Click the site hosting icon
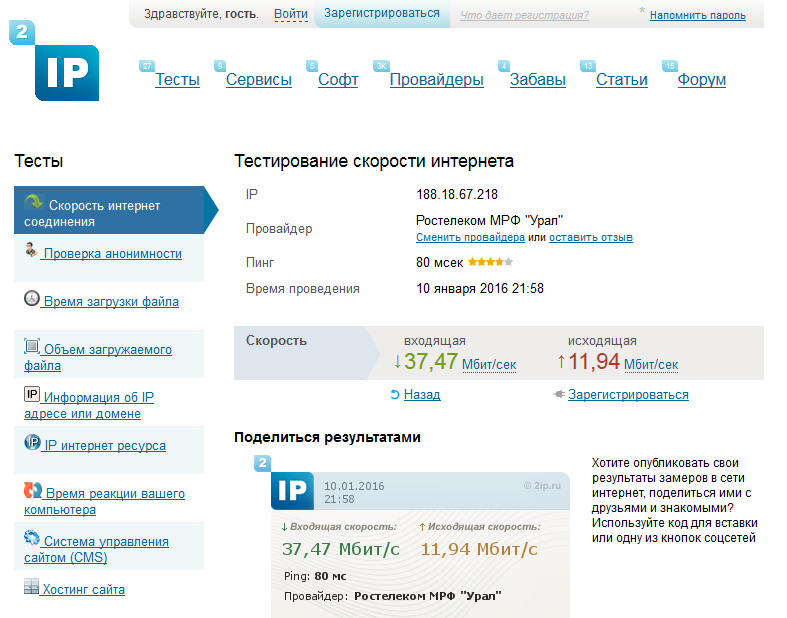Screen dimensions: 787x618 [x=32, y=587]
